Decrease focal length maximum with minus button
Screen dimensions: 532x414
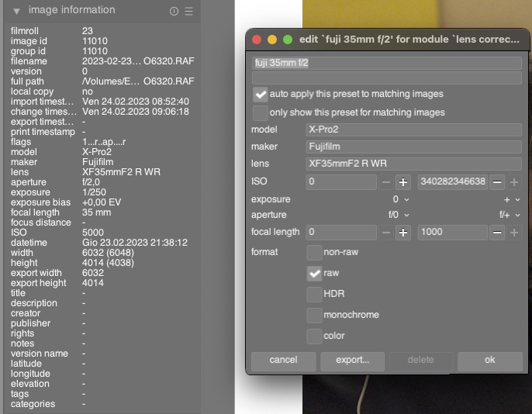497,233
